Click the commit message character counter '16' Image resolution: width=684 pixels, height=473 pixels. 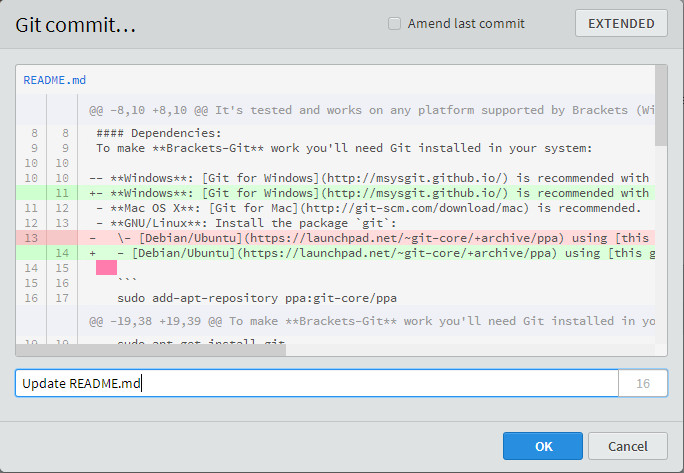click(x=643, y=383)
